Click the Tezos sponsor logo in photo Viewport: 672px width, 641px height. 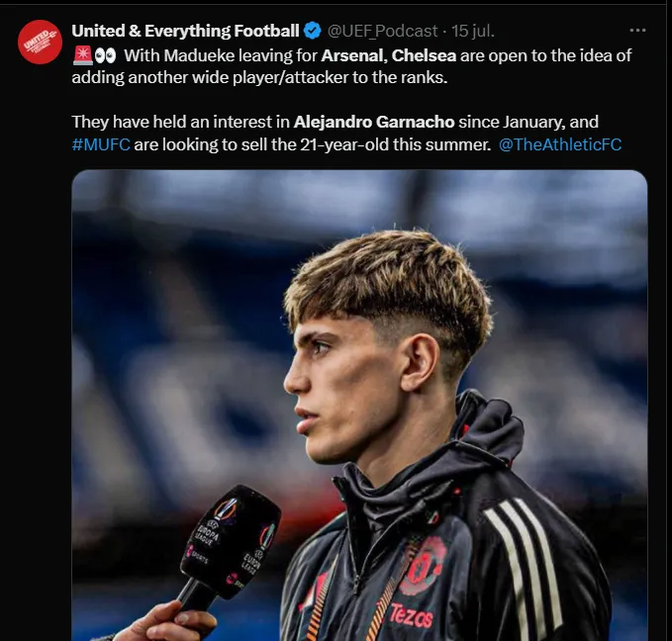point(411,615)
